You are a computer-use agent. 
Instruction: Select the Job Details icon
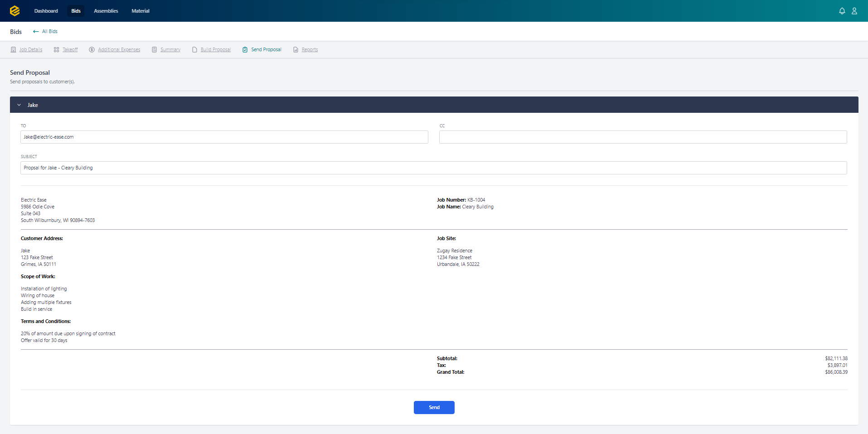[13, 49]
